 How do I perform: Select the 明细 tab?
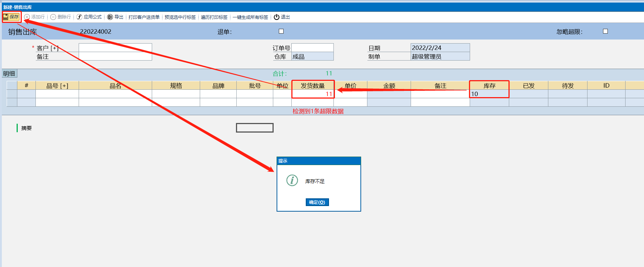(9, 73)
